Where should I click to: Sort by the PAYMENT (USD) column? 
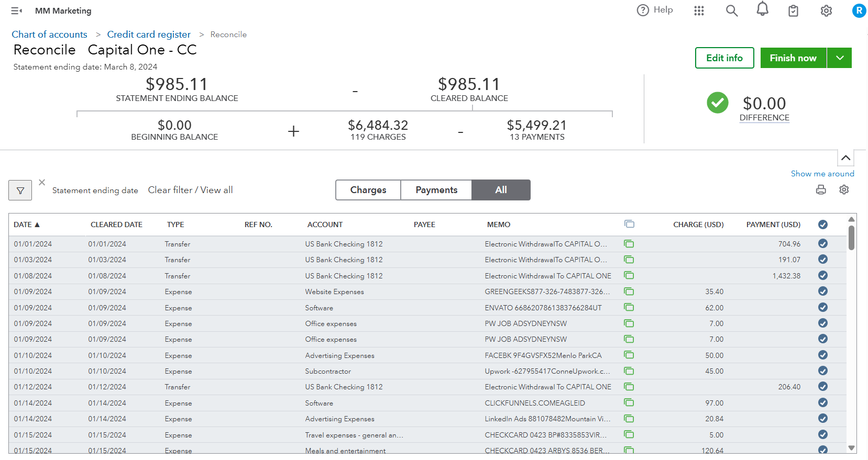(x=773, y=225)
